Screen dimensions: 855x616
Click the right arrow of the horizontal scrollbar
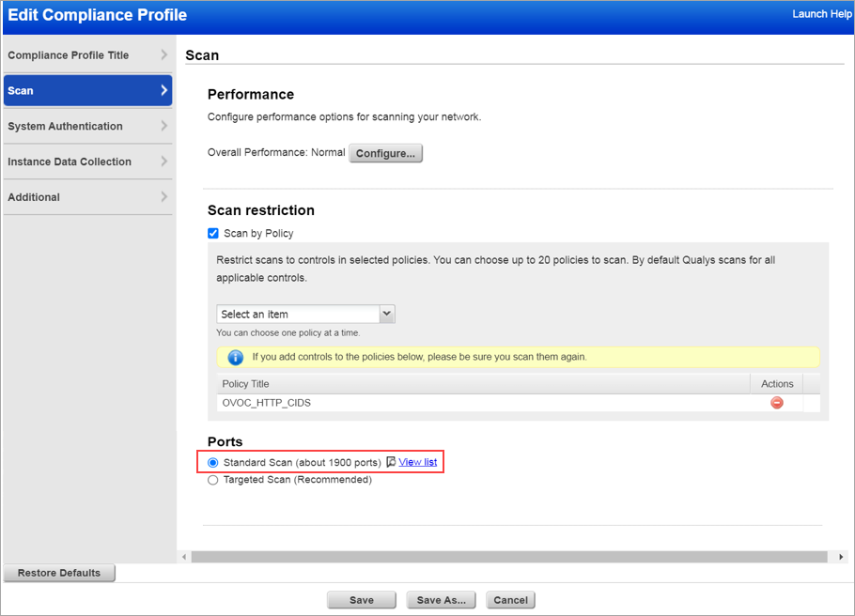pyautogui.click(x=842, y=556)
